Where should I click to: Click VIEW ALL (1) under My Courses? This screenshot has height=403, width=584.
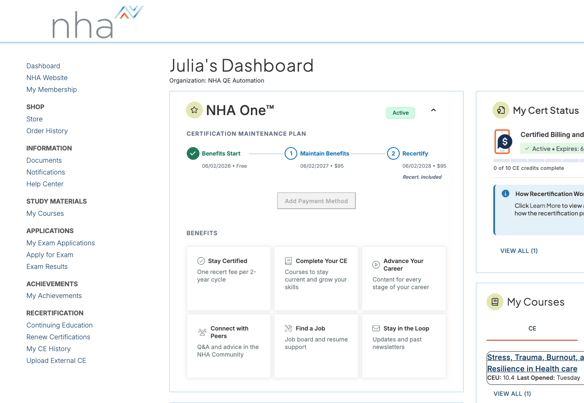512,394
